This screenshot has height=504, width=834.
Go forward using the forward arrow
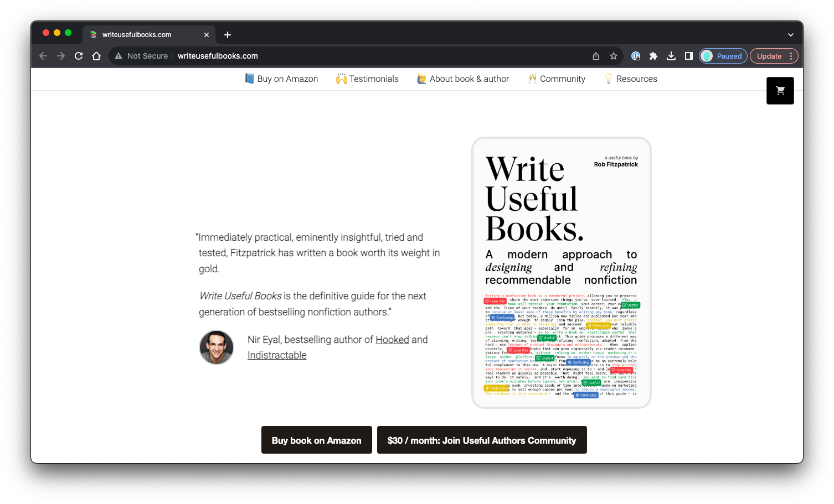61,56
